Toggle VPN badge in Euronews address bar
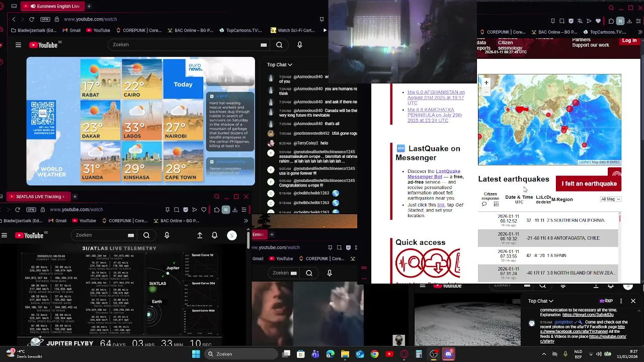This screenshot has height=362, width=644. pyautogui.click(x=45, y=19)
